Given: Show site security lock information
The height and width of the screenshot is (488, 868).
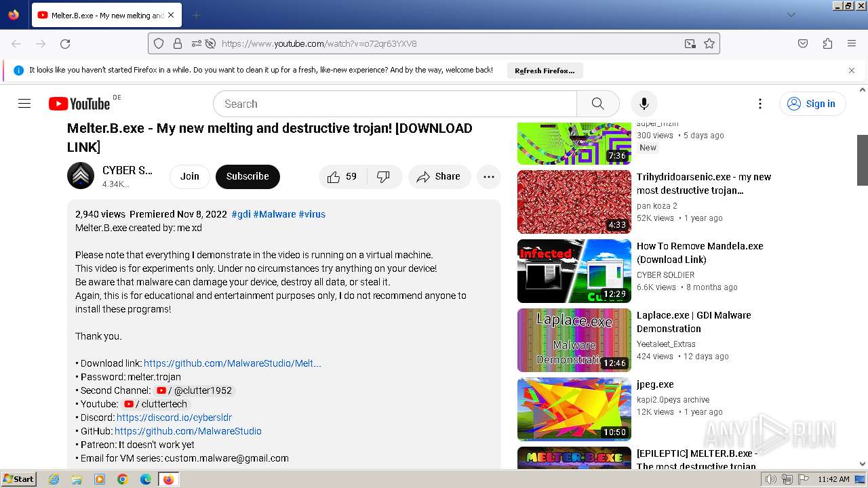Looking at the screenshot, I should 178,43.
